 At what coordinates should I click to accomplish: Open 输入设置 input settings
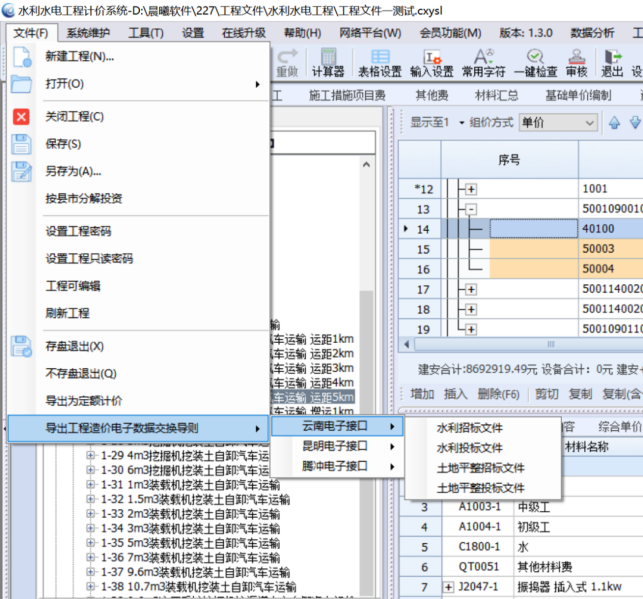click(x=431, y=62)
